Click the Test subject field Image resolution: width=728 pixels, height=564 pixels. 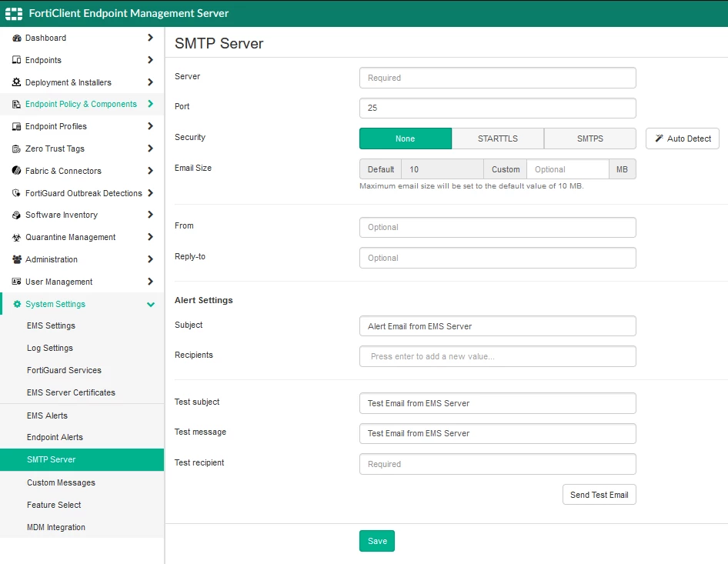tap(498, 403)
